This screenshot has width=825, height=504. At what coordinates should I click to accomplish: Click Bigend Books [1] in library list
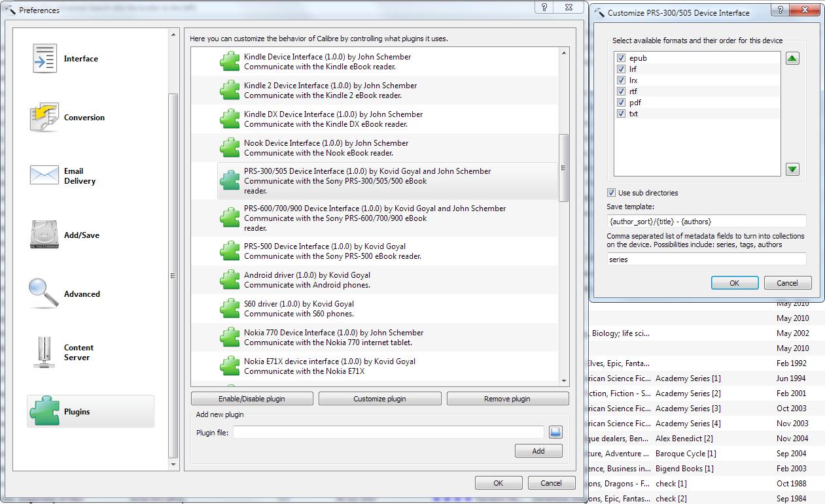point(684,469)
